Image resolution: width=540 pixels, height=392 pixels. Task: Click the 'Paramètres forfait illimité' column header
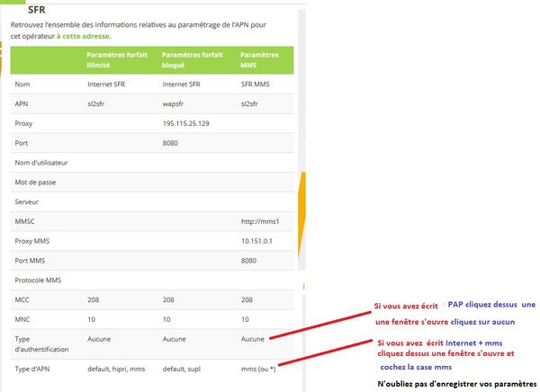(x=112, y=59)
